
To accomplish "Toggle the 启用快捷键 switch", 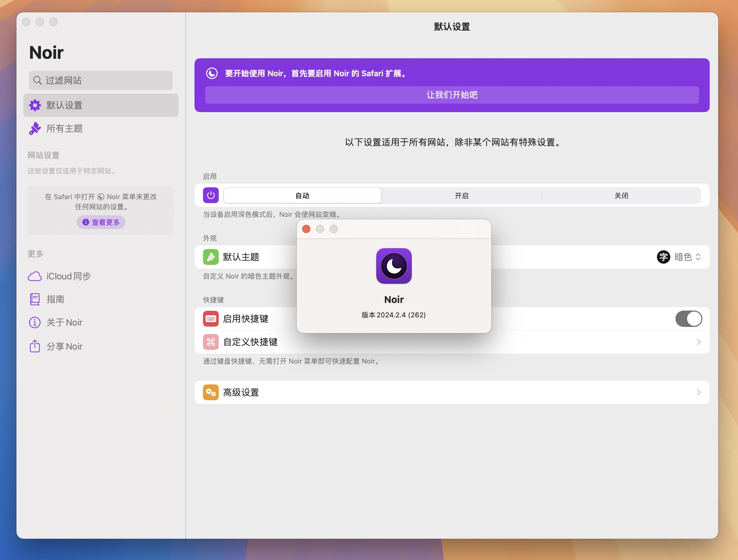I will click(x=689, y=319).
